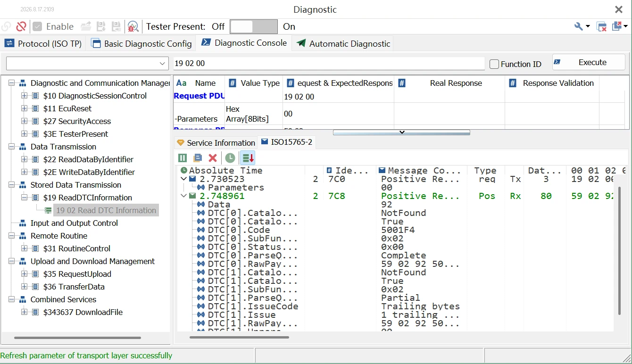632x364 pixels.
Task: Click the tree panel horizontal scrollbar
Action: [x=77, y=338]
